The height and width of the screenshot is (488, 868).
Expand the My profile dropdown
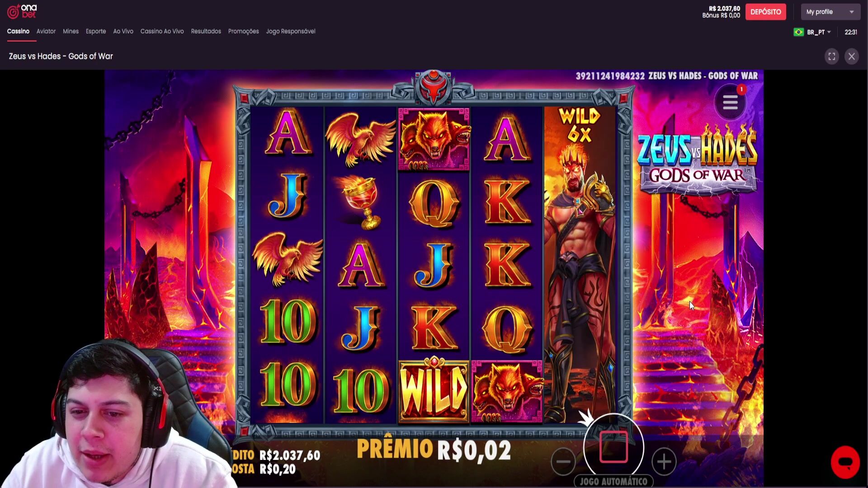(x=830, y=12)
